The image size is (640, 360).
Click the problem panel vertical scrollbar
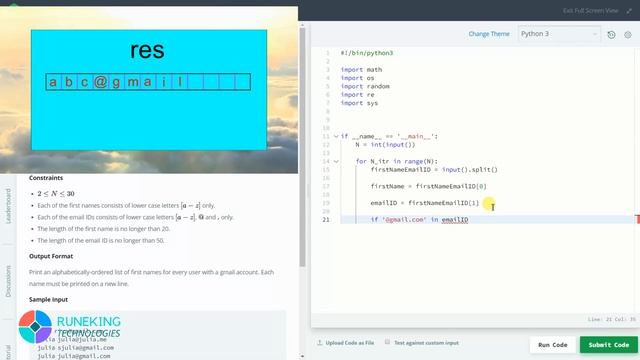(x=302, y=147)
